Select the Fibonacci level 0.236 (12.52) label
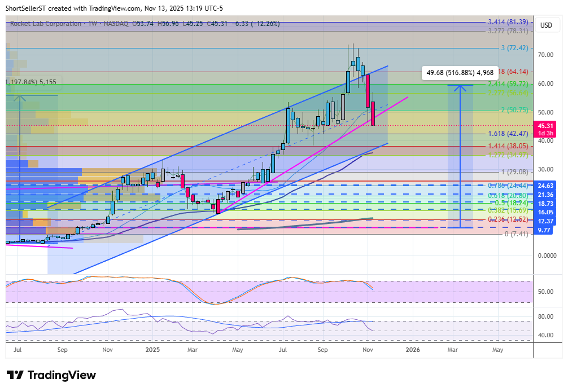The height and width of the screenshot is (392, 568). [x=508, y=219]
